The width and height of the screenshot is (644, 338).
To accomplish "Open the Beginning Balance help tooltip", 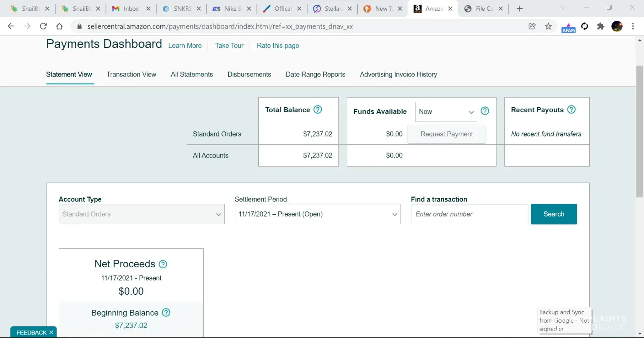I will 166,313.
